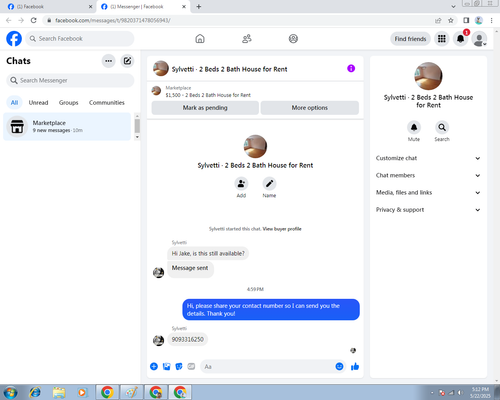Viewport: 500px width, 400px height.
Task: Open Paint app in taskbar
Action: click(131, 392)
